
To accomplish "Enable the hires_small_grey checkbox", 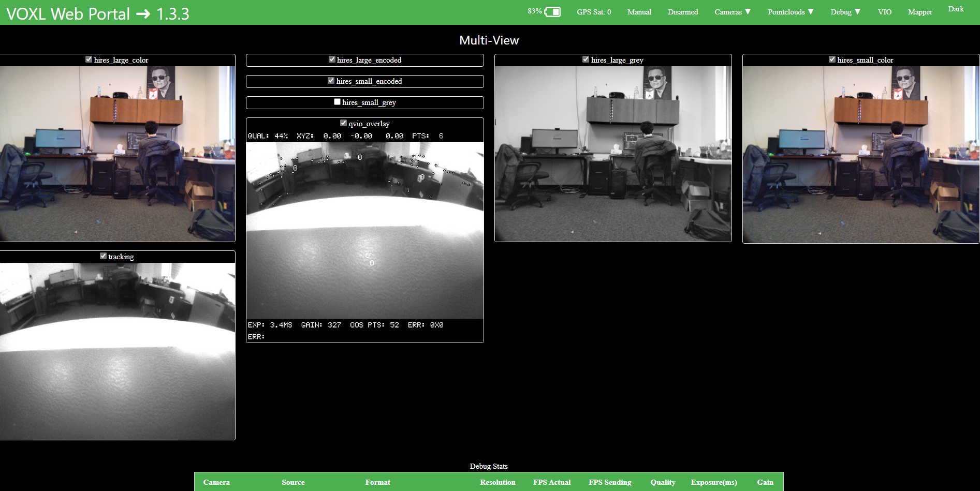I will (x=338, y=102).
